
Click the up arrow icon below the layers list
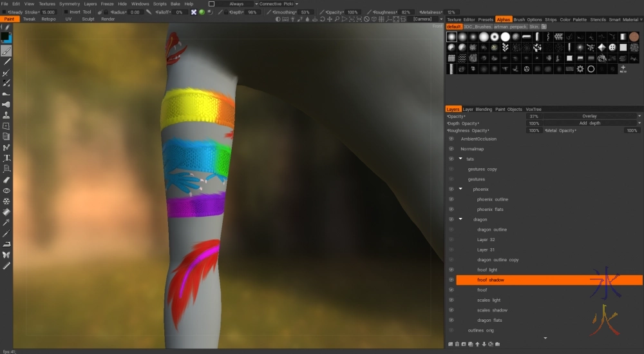(x=477, y=344)
